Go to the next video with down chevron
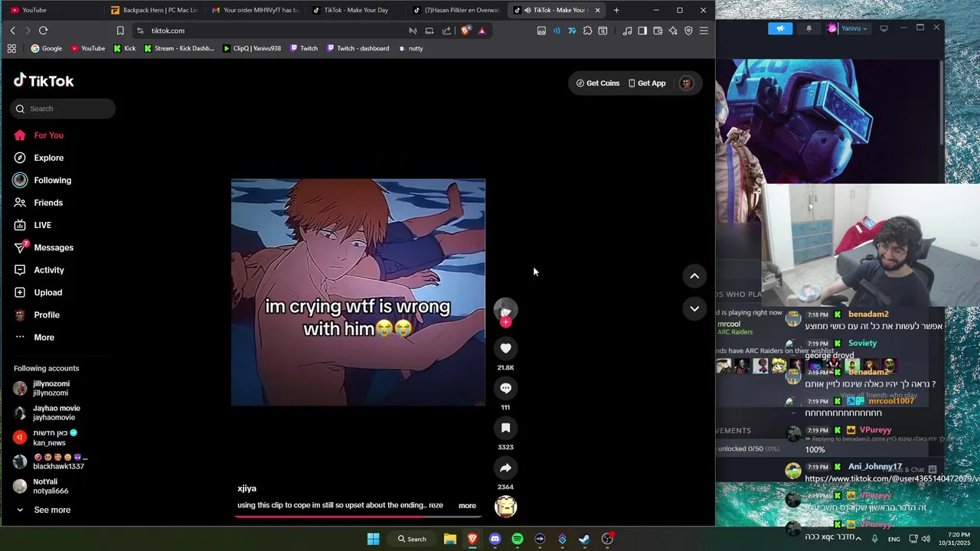Image resolution: width=980 pixels, height=551 pixels. pos(694,308)
